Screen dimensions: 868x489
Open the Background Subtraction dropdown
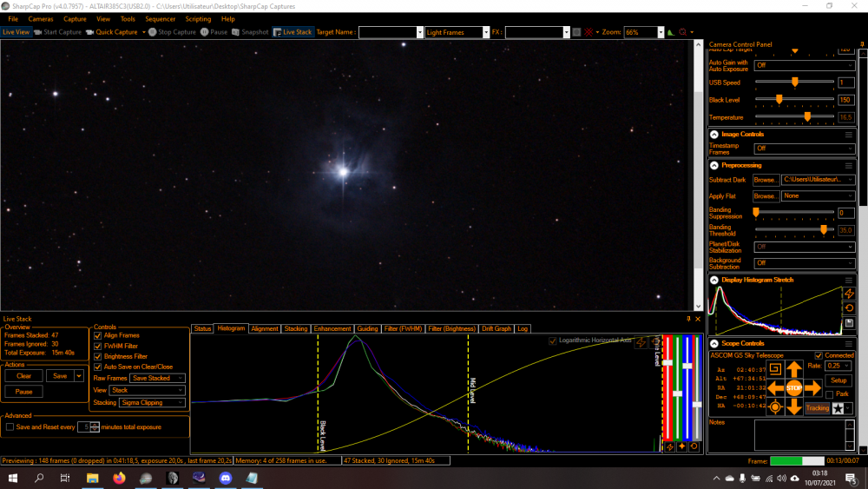point(805,263)
